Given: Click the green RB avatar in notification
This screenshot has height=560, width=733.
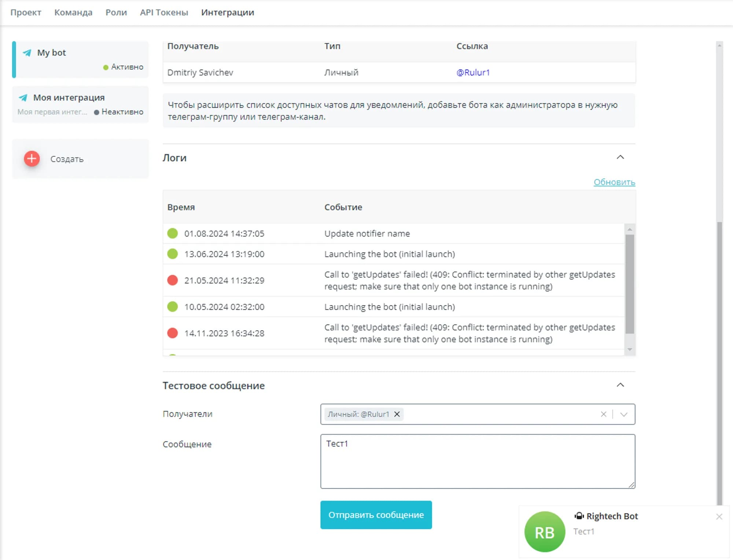Looking at the screenshot, I should pyautogui.click(x=545, y=532).
